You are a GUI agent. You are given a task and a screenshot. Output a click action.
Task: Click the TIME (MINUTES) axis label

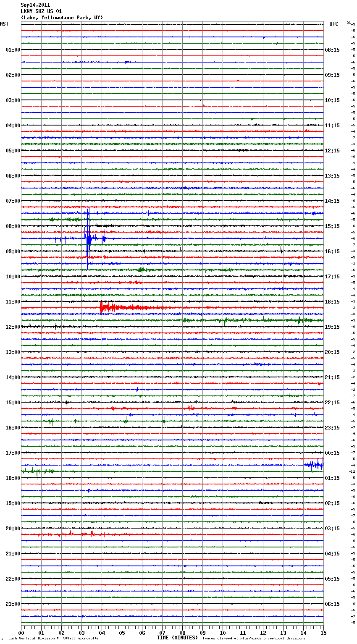click(x=177, y=638)
